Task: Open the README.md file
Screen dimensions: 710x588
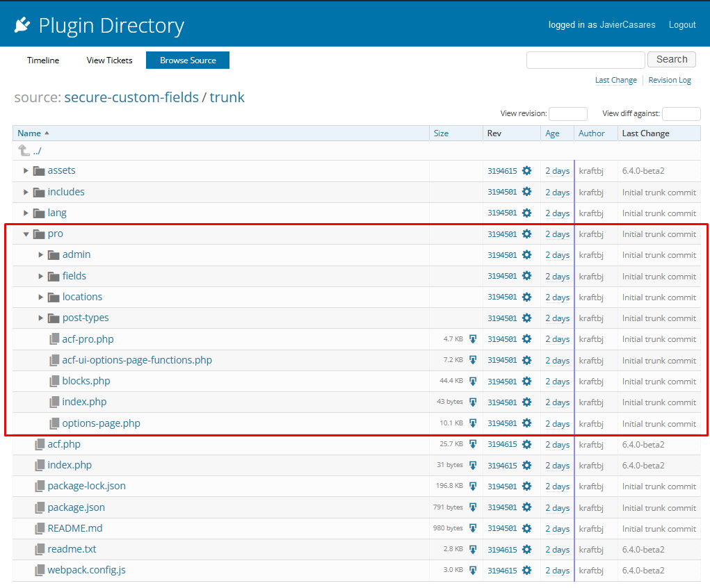Action: (74, 528)
